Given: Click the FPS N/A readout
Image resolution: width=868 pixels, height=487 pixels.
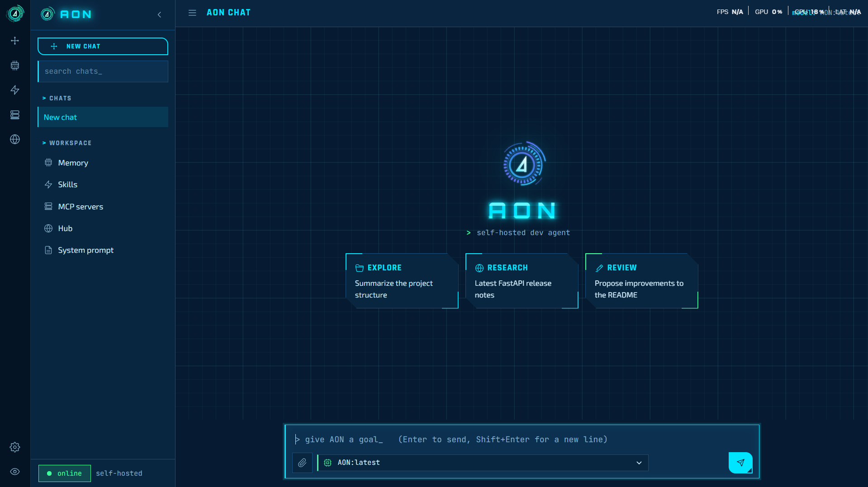Looking at the screenshot, I should click(730, 12).
